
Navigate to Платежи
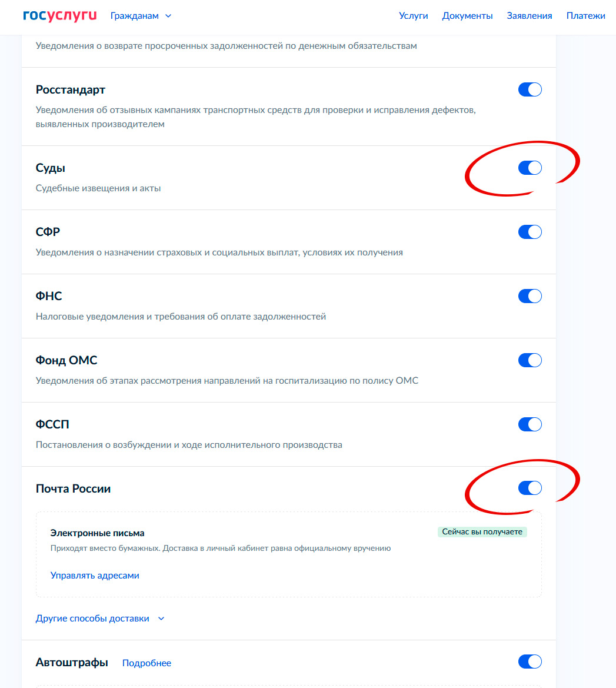click(x=585, y=16)
